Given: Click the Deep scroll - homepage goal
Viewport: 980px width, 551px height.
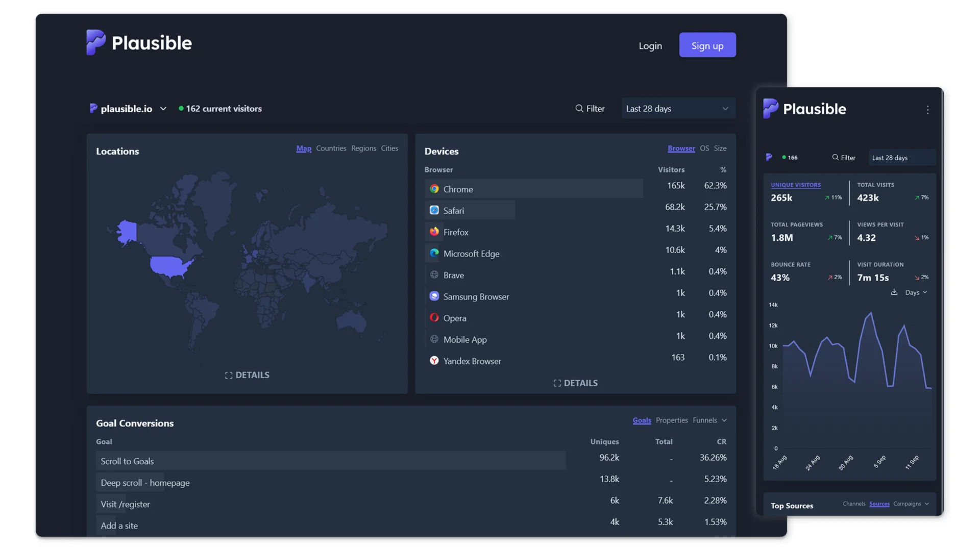Looking at the screenshot, I should 145,483.
